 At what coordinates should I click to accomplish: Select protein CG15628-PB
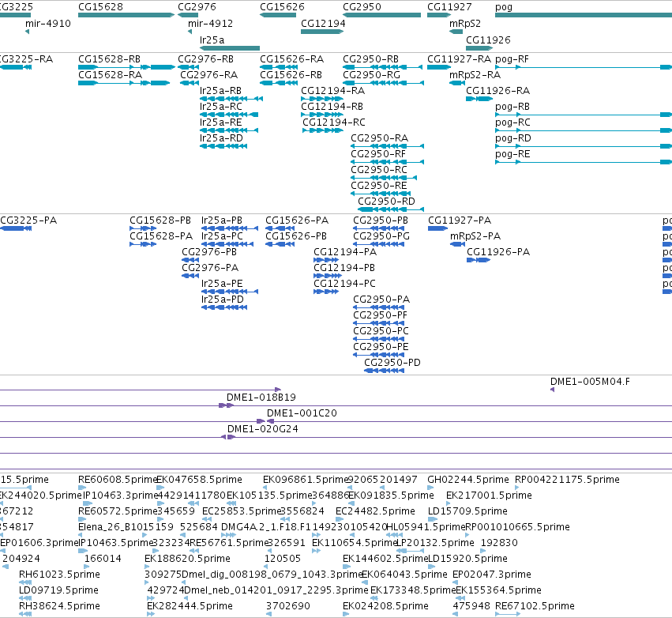coord(160,220)
